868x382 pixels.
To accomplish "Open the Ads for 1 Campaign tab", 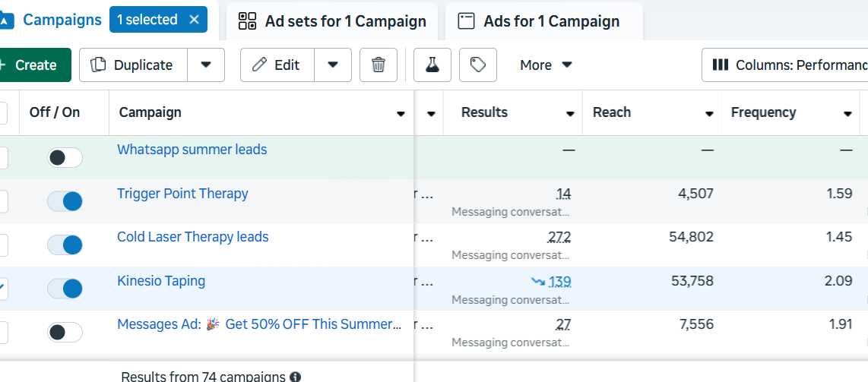I will (543, 21).
